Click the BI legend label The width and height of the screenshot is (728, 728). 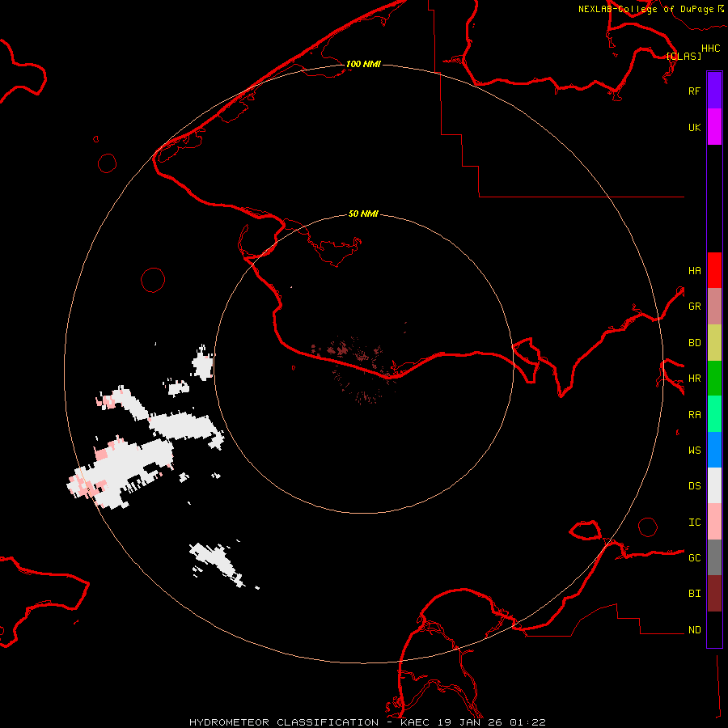pyautogui.click(x=694, y=594)
